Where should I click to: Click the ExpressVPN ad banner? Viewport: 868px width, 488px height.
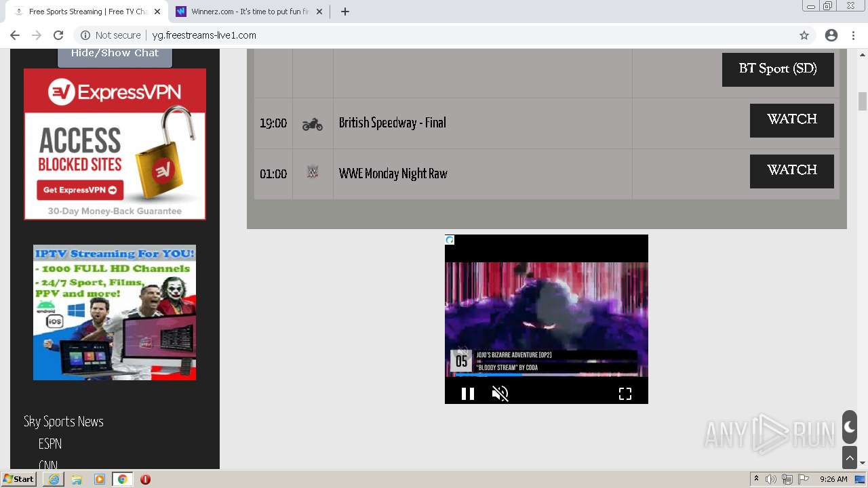115,144
